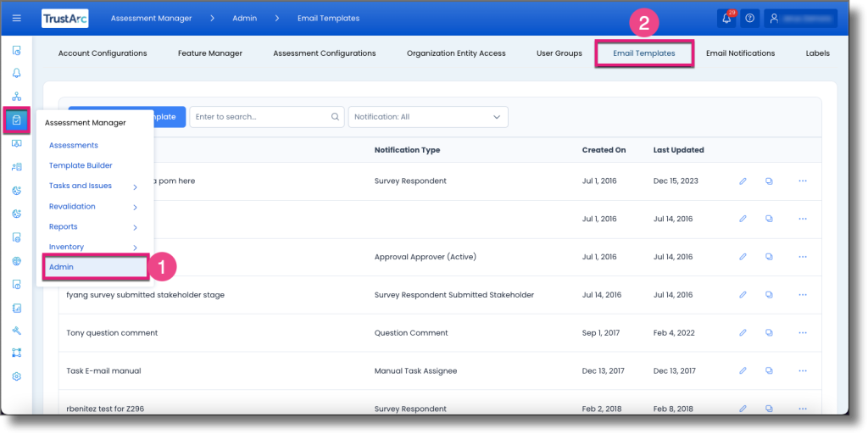Open more options for Approval Approver (Active) row
Image resolution: width=868 pixels, height=434 pixels.
point(803,257)
